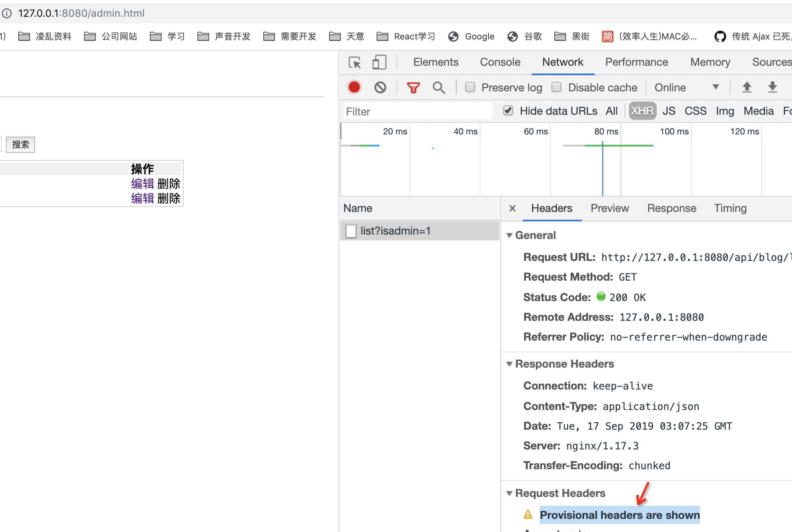Image resolution: width=792 pixels, height=532 pixels.
Task: Clear network log with the clear icon
Action: click(380, 87)
